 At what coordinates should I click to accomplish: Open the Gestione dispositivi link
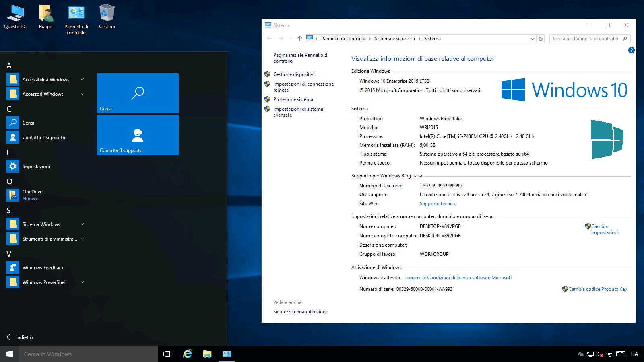click(x=293, y=74)
